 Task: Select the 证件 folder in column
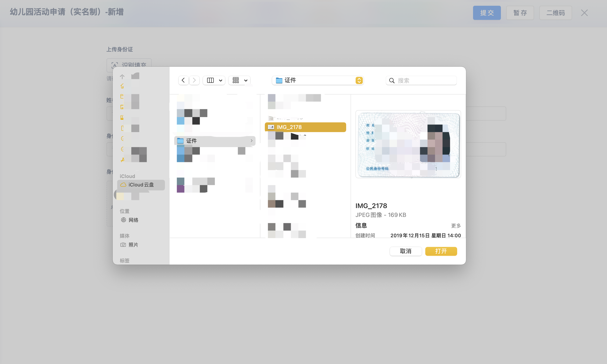(x=215, y=141)
